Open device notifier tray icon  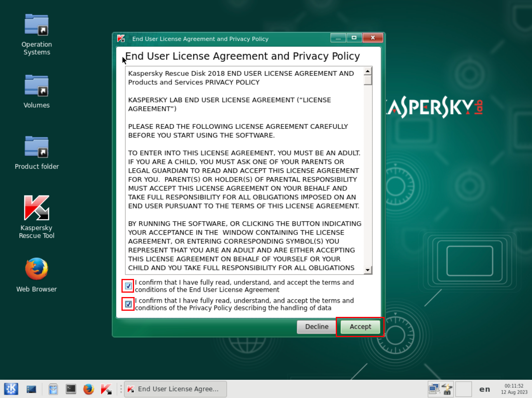[447, 389]
